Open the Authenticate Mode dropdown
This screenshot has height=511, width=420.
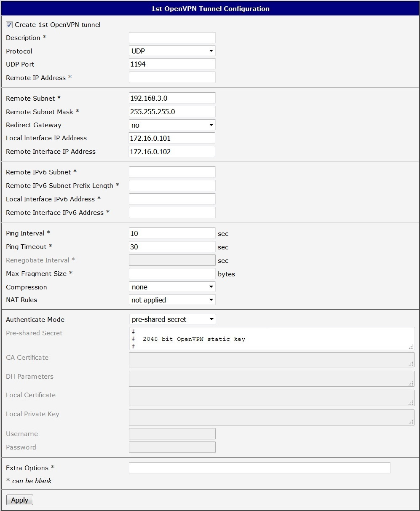tap(172, 319)
